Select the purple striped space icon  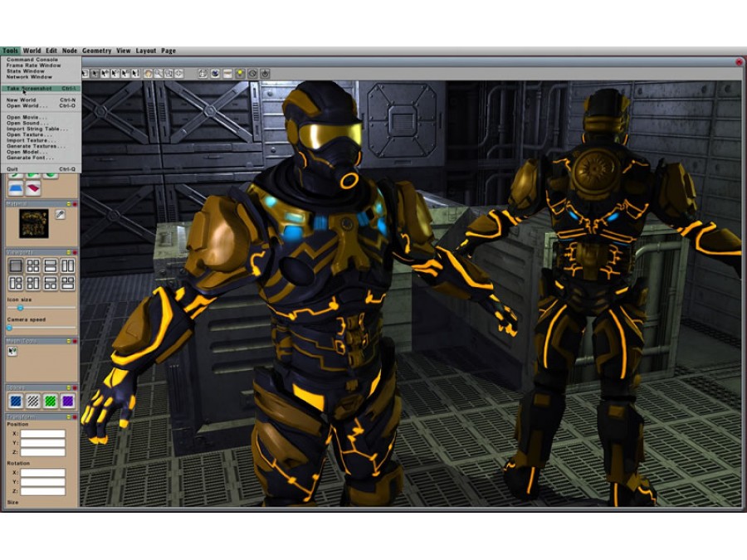68,401
